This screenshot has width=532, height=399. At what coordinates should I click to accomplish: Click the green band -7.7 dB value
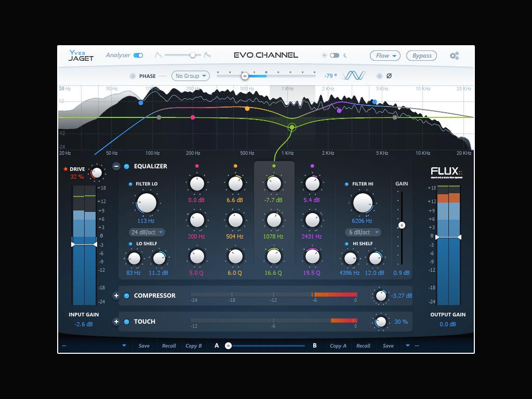click(x=273, y=200)
